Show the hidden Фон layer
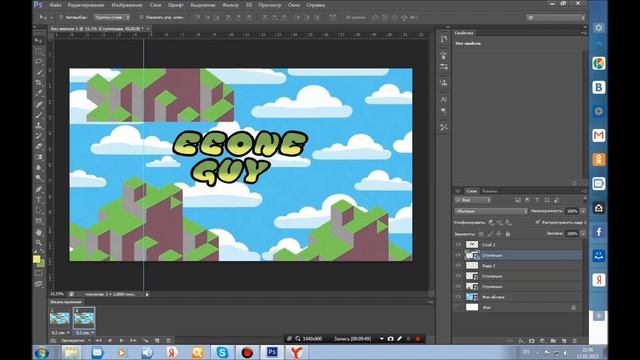The height and width of the screenshot is (360, 640). point(458,307)
